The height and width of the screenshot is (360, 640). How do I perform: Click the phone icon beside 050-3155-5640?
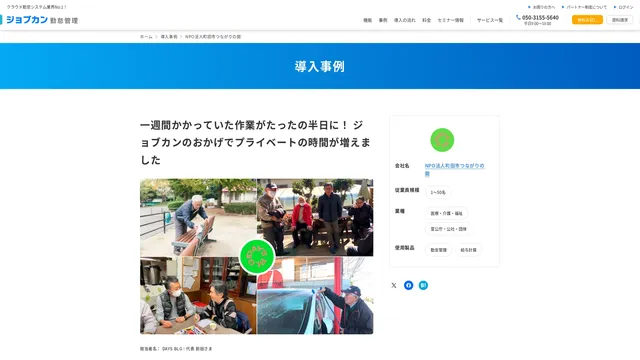518,18
